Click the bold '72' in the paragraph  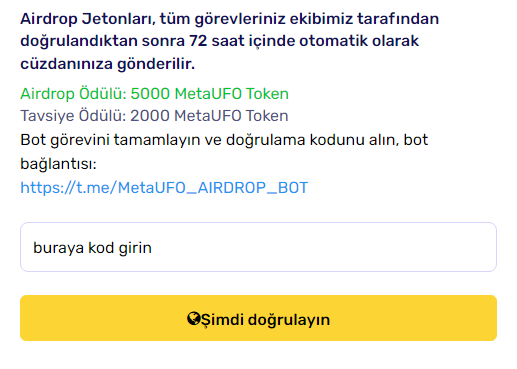(198, 41)
